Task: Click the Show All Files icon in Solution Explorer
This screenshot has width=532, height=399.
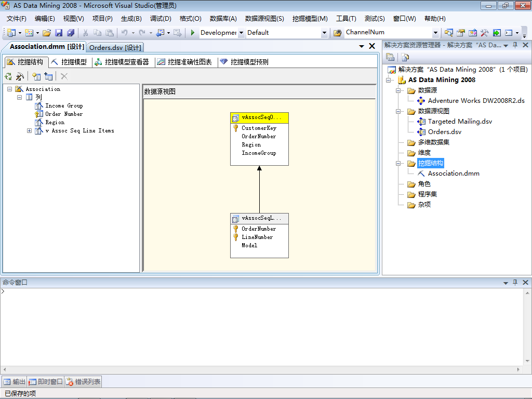Action: [405, 57]
